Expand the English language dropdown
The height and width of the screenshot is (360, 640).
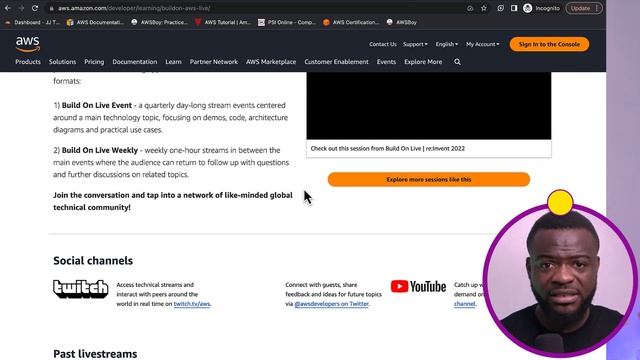[x=447, y=44]
